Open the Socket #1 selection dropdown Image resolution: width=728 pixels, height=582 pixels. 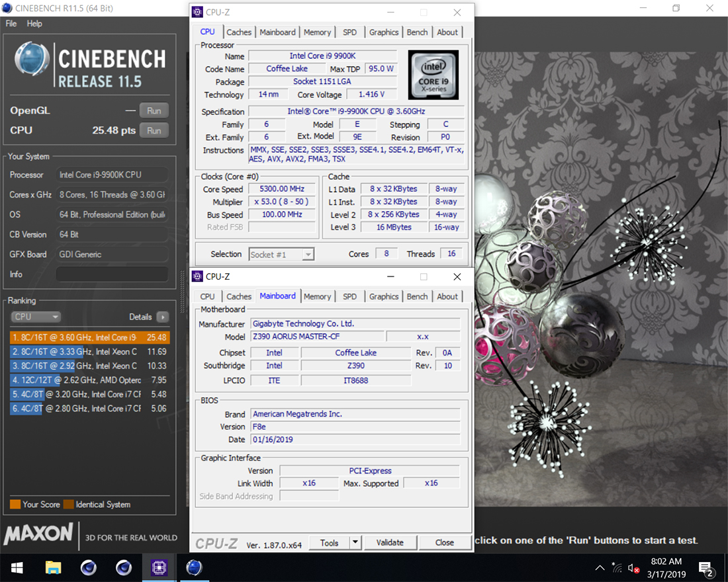click(281, 254)
